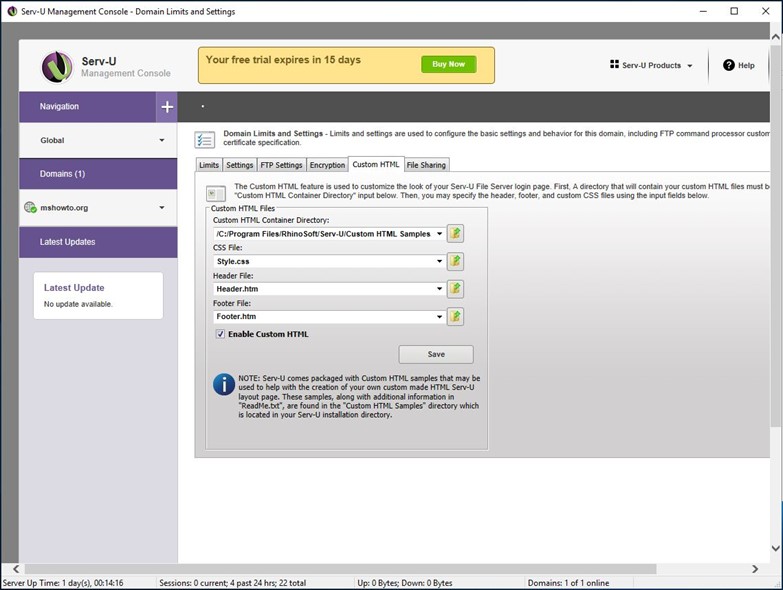Click the blue information note icon
Screen dimensions: 783x590
pyautogui.click(x=224, y=384)
